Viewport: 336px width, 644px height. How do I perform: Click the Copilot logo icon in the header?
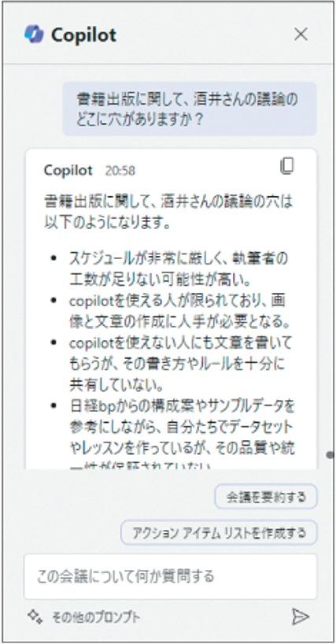click(34, 34)
